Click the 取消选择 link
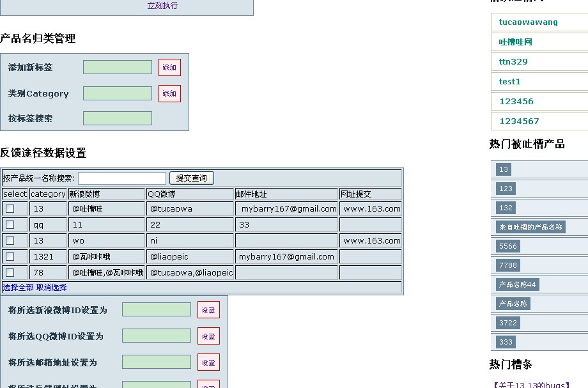The image size is (588, 388). pyautogui.click(x=51, y=288)
